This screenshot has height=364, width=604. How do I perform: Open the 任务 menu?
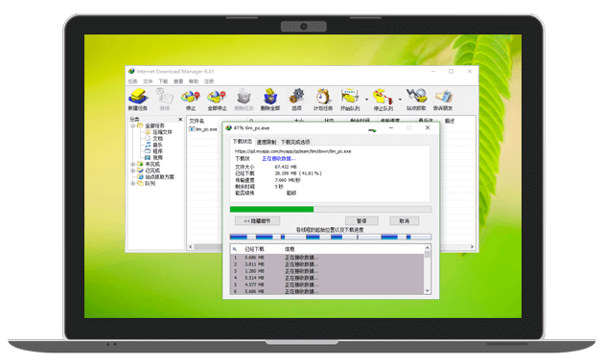[x=132, y=81]
